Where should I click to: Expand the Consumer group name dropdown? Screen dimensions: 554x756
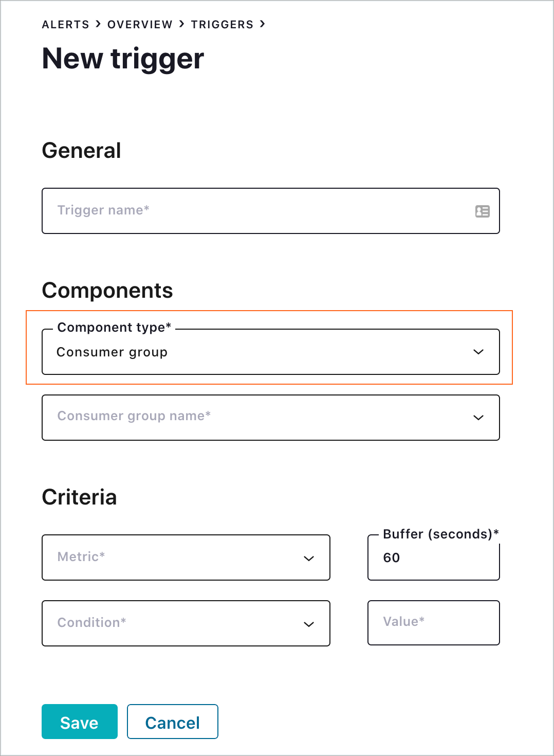point(257,418)
